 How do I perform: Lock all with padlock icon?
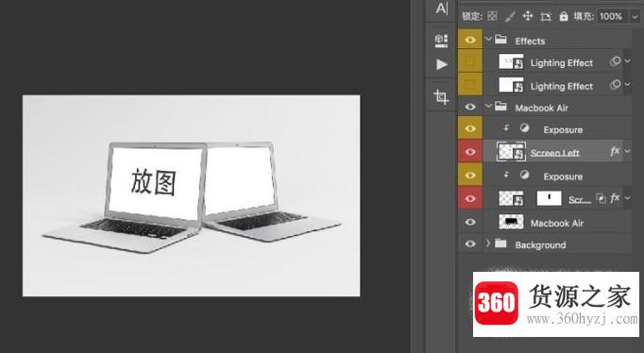click(564, 16)
